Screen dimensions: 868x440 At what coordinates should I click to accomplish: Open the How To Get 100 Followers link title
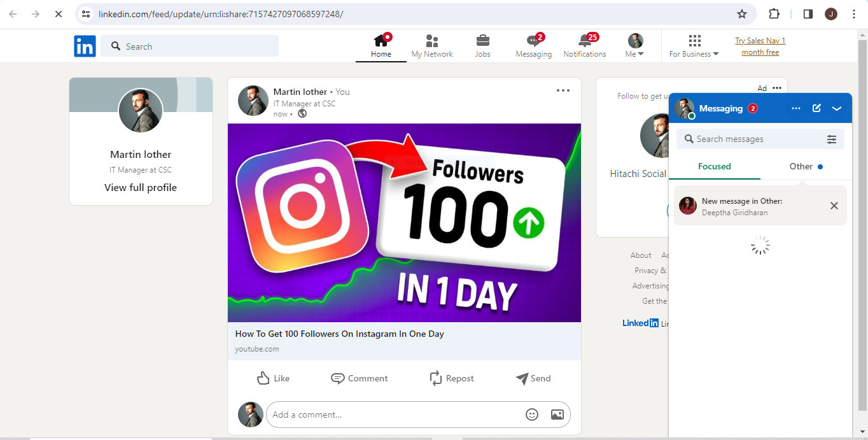[340, 334]
